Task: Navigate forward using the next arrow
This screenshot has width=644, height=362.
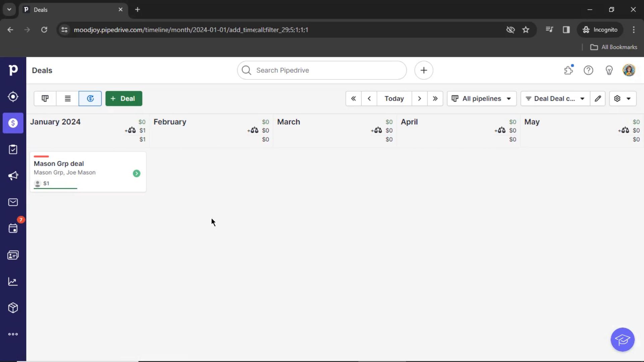Action: click(419, 98)
